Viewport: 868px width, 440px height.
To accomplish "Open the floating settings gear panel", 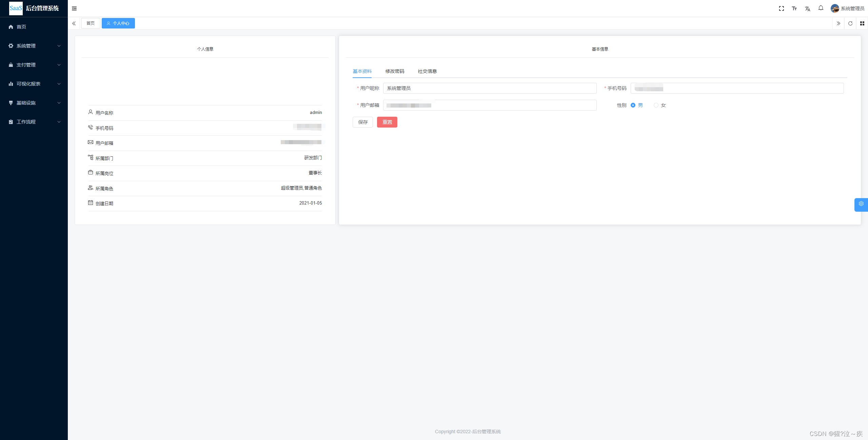I will click(x=861, y=204).
